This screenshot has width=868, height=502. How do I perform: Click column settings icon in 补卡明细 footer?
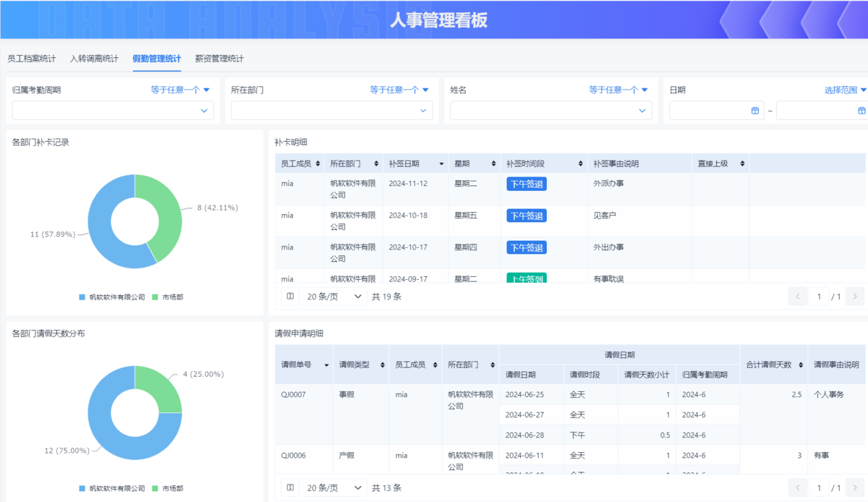(290, 296)
